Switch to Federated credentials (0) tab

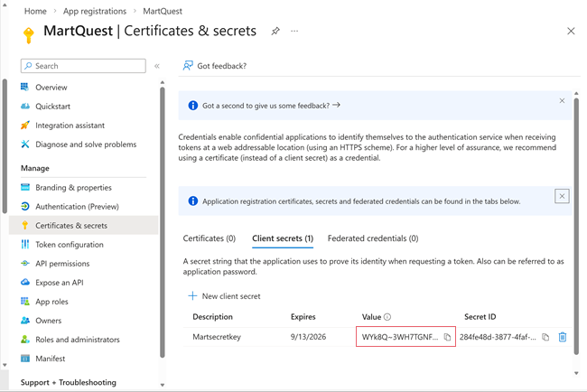[x=373, y=238]
